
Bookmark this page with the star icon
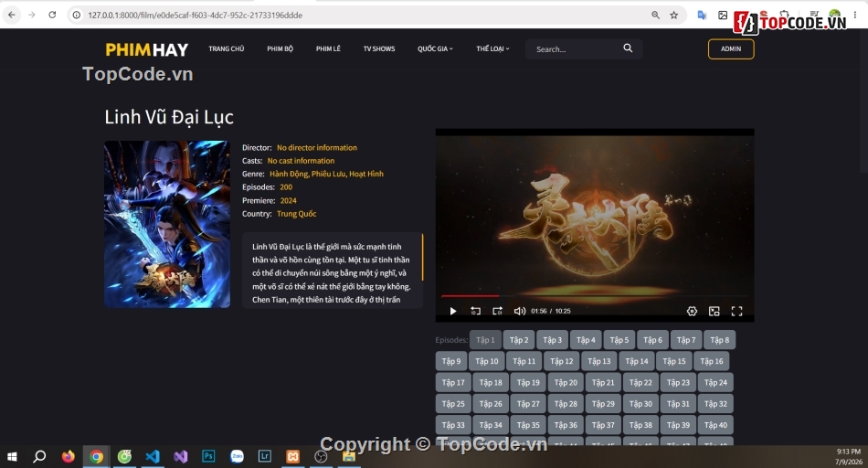(673, 15)
